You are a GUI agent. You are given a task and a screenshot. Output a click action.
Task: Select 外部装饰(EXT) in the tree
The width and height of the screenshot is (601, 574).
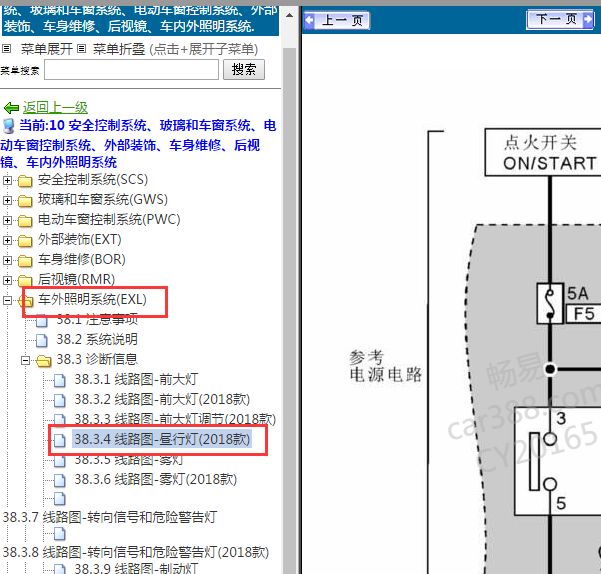[x=79, y=239]
